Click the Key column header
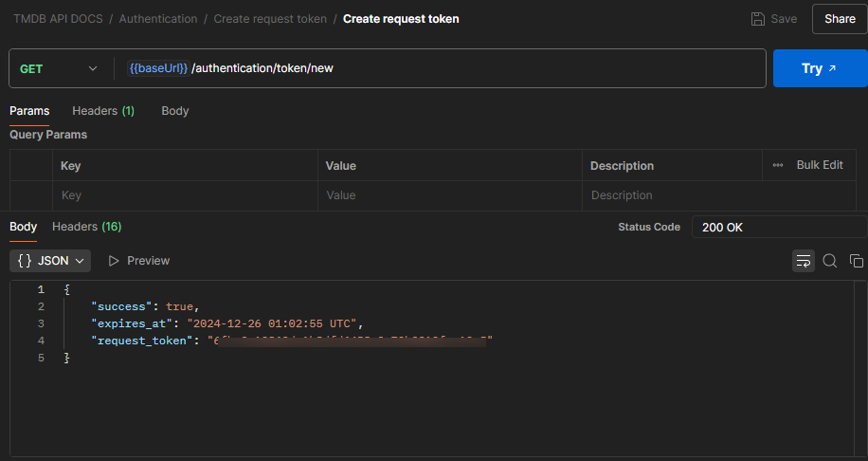The width and height of the screenshot is (868, 461). 70,166
